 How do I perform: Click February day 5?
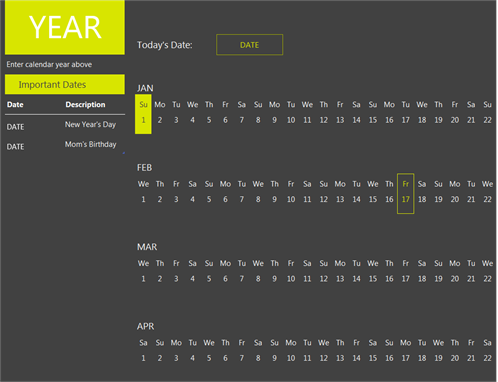[x=209, y=199]
